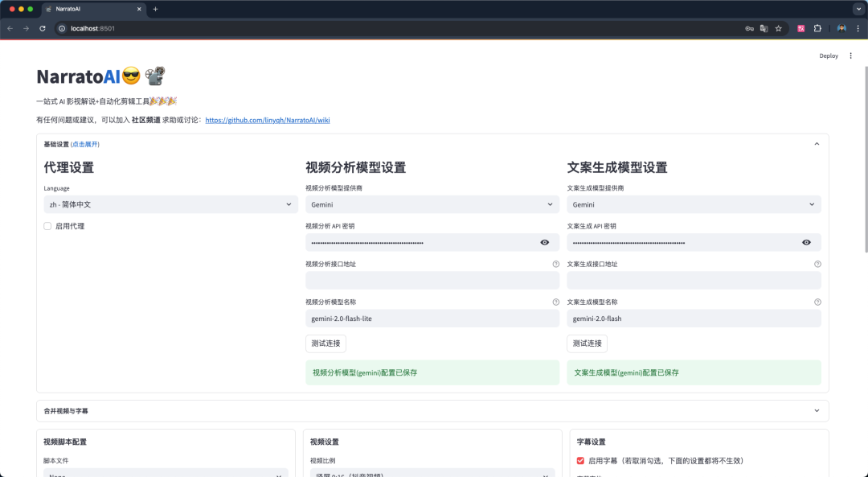
Task: Click the 视频设置 heading
Action: pos(325,442)
